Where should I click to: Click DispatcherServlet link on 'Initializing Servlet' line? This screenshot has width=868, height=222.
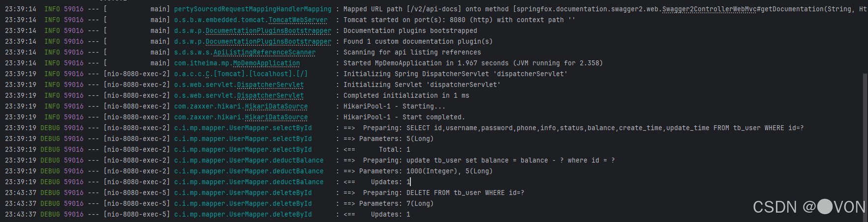click(x=270, y=85)
